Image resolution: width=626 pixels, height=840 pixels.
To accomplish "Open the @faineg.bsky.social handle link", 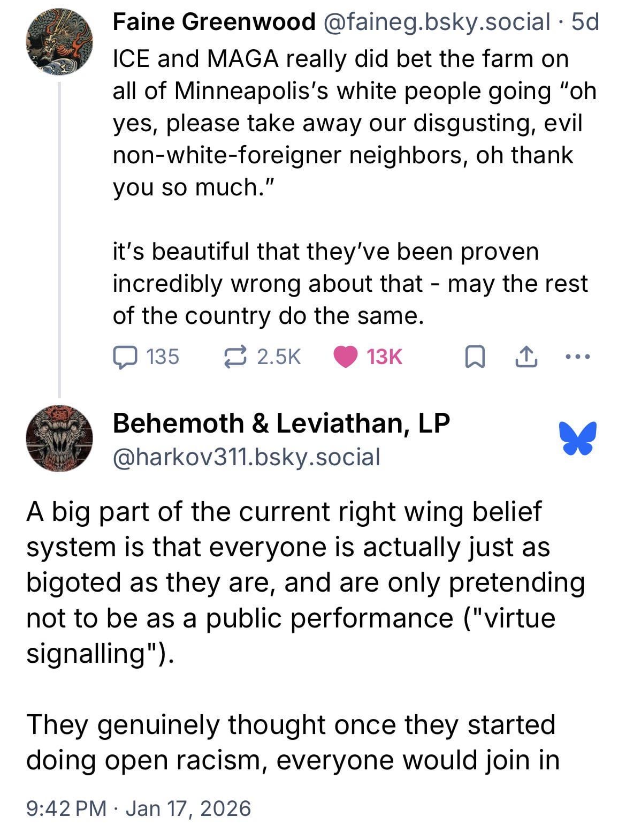I will (436, 22).
